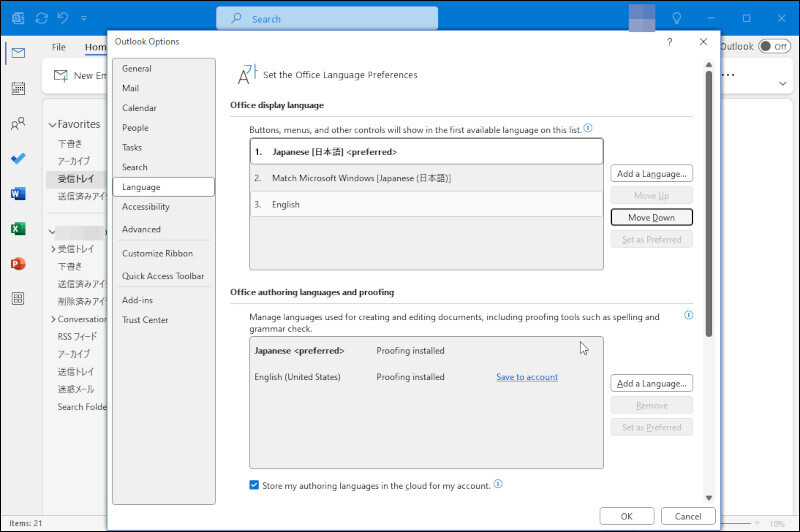Expand the Conversation folder

click(53, 319)
